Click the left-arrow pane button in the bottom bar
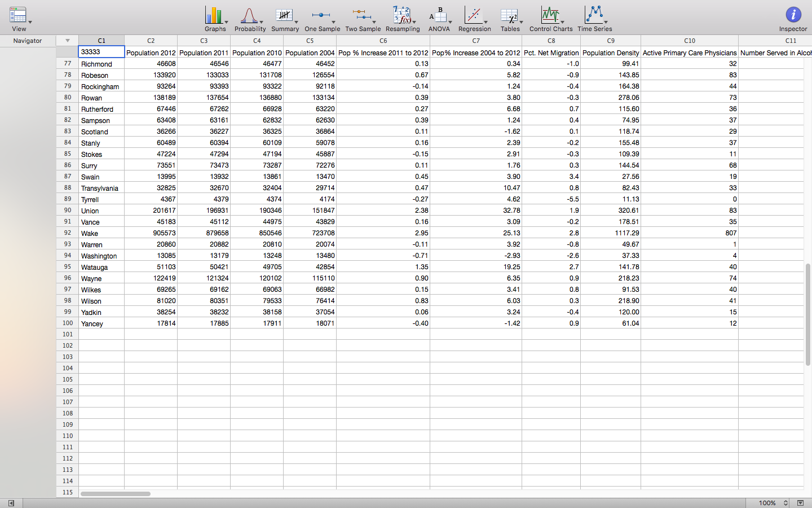Screen dimensions: 812x508 pos(11,503)
